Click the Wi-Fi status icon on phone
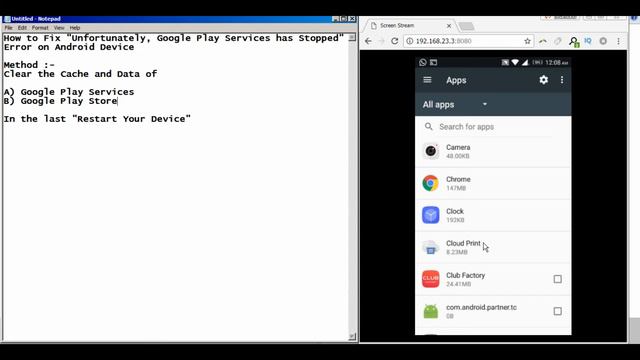This screenshot has height=360, width=640. [515, 62]
